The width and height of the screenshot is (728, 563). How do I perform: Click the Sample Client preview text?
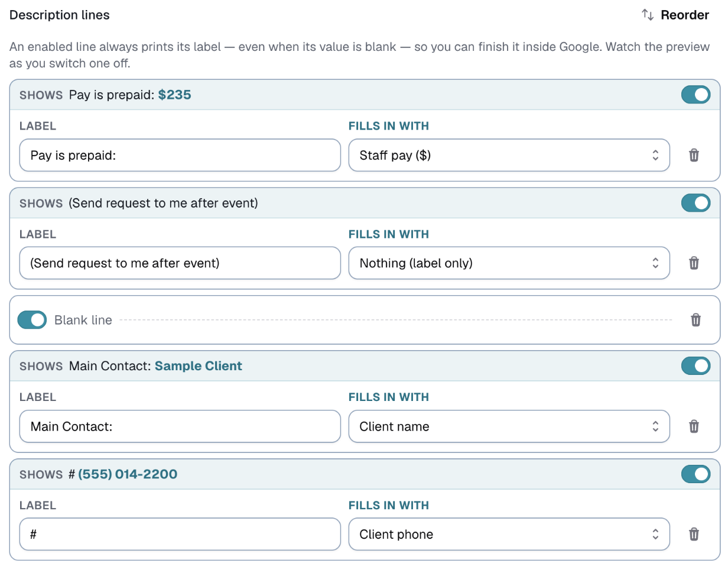[x=199, y=366]
